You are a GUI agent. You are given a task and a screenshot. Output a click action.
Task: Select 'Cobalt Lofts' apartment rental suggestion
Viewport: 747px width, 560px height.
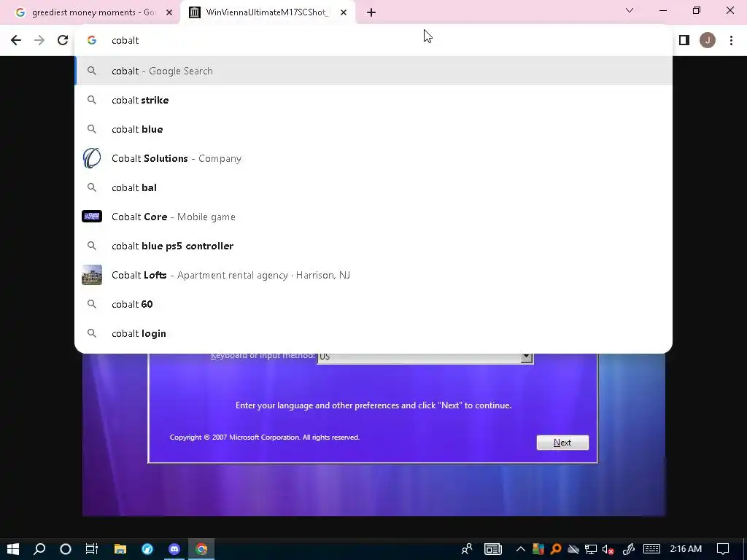tap(373, 275)
